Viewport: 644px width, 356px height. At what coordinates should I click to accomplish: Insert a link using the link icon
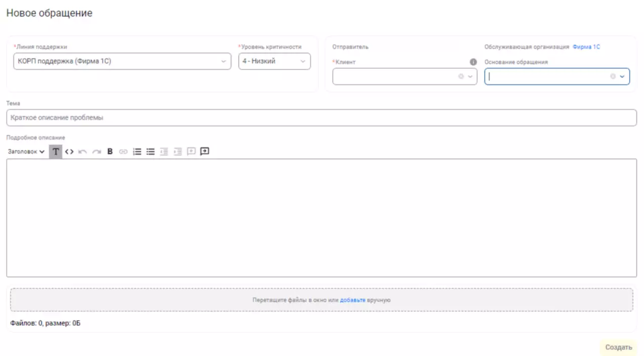(123, 151)
